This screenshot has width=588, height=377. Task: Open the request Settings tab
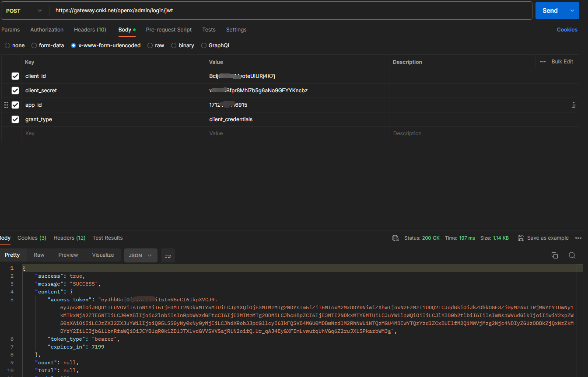pos(236,30)
